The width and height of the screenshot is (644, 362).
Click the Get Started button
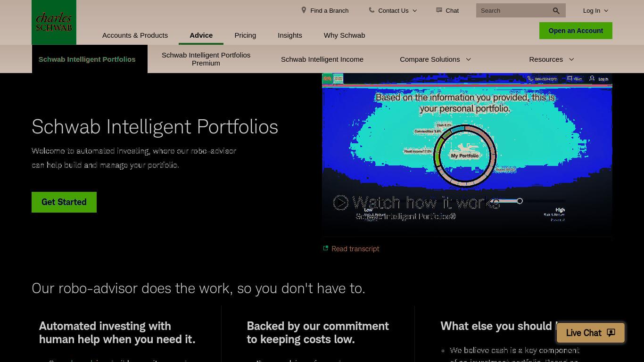64,202
